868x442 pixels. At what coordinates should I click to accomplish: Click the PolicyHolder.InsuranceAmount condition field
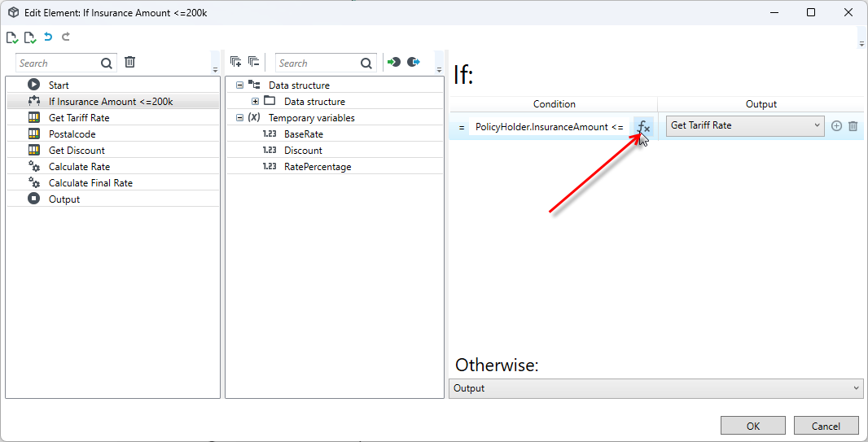pos(549,127)
